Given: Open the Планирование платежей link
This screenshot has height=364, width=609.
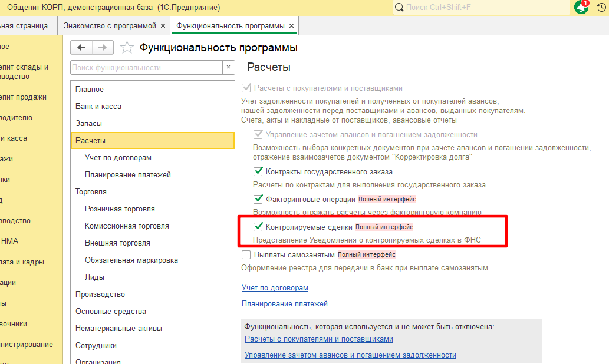Looking at the screenshot, I should pos(284,304).
